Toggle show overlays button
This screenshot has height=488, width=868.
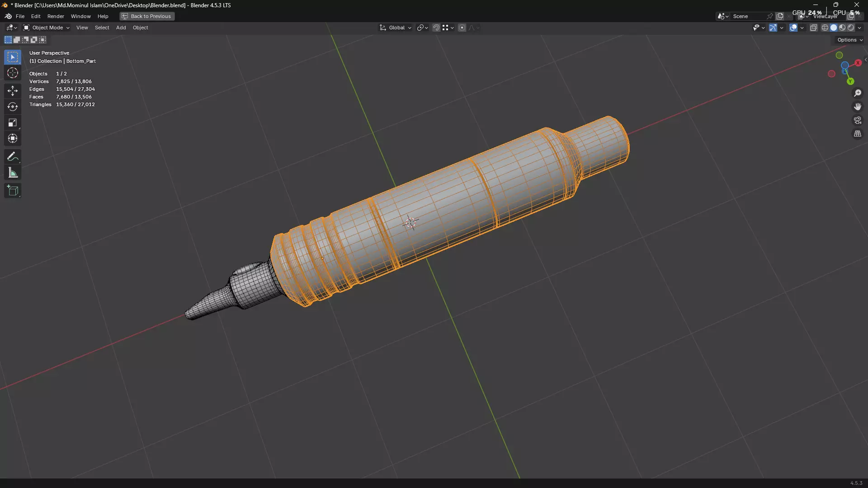(x=793, y=28)
